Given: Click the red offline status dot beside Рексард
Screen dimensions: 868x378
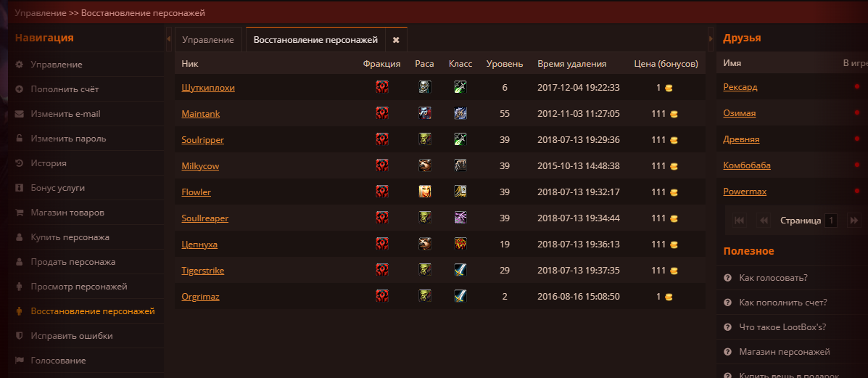Looking at the screenshot, I should [x=857, y=86].
